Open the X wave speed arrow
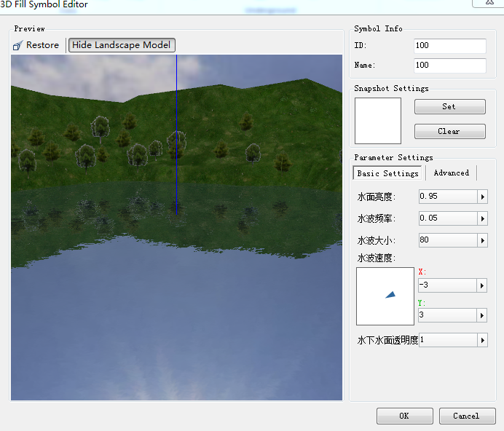Screen dimensions: 504x431 pos(481,285)
